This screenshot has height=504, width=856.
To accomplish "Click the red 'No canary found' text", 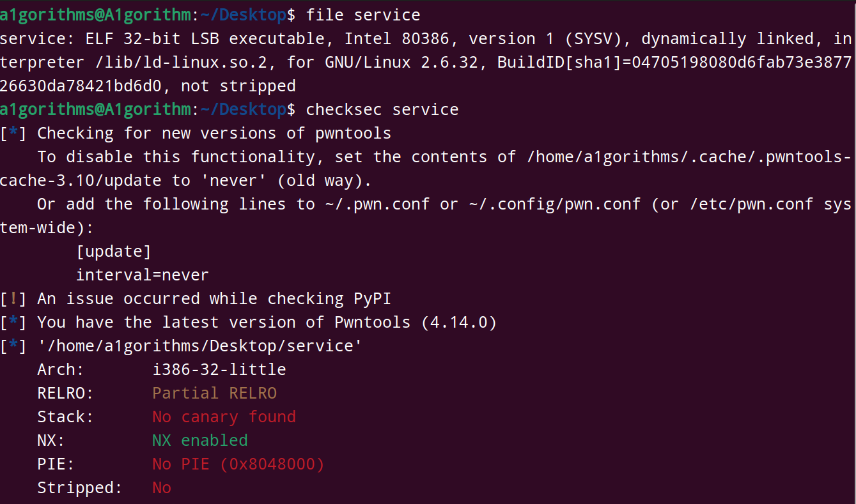I will (224, 417).
